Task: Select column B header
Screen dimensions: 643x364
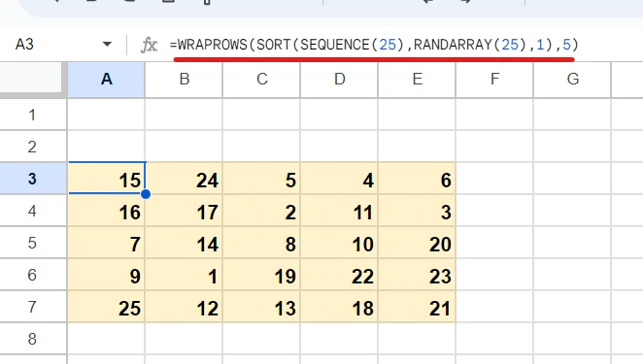Action: tap(185, 80)
